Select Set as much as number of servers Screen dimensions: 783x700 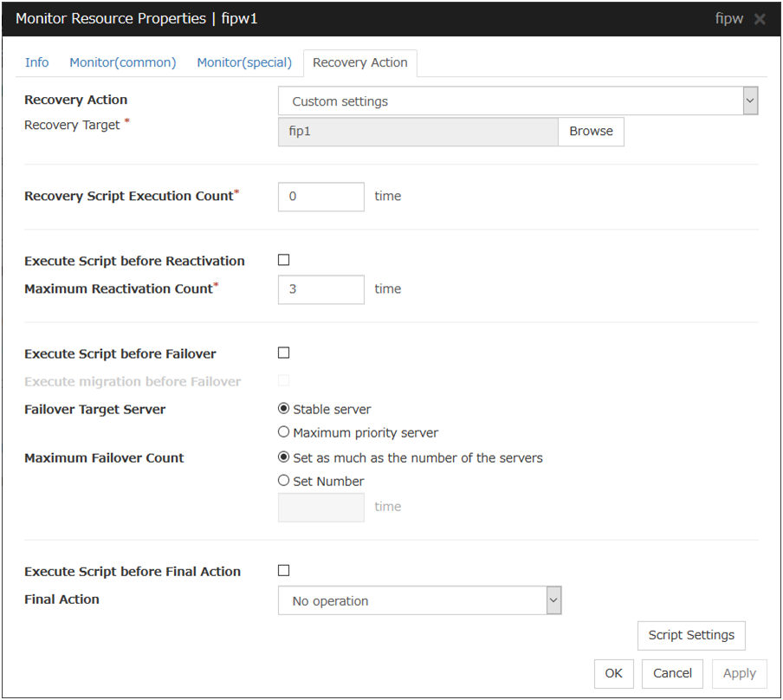pyautogui.click(x=283, y=457)
